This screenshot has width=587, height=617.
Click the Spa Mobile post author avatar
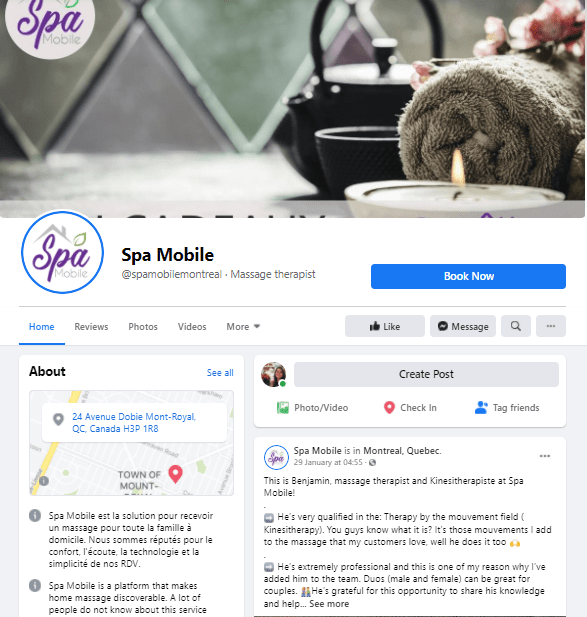(276, 457)
